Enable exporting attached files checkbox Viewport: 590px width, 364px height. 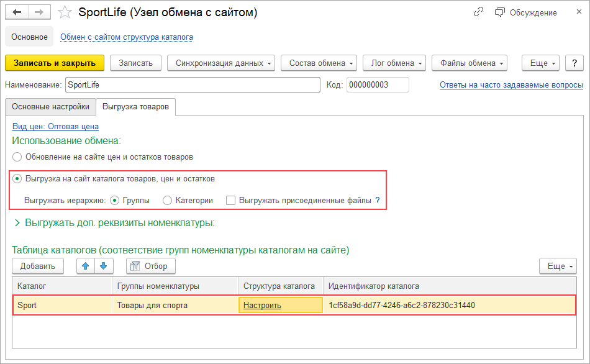click(231, 201)
